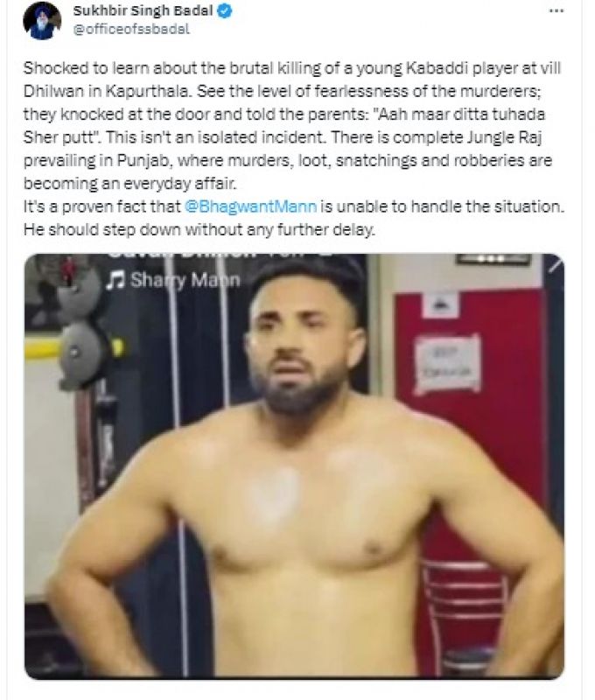Open Sukhbir Singh Badal's profile avatar
The height and width of the screenshot is (700, 595).
(42, 20)
